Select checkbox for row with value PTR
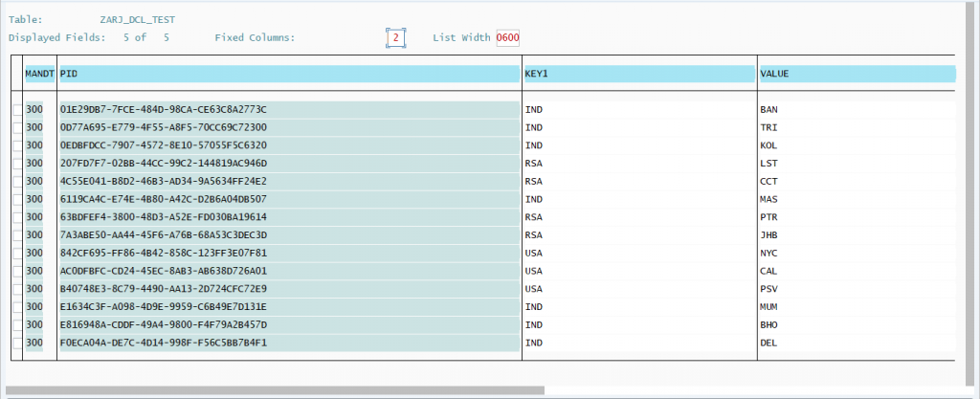 17,217
